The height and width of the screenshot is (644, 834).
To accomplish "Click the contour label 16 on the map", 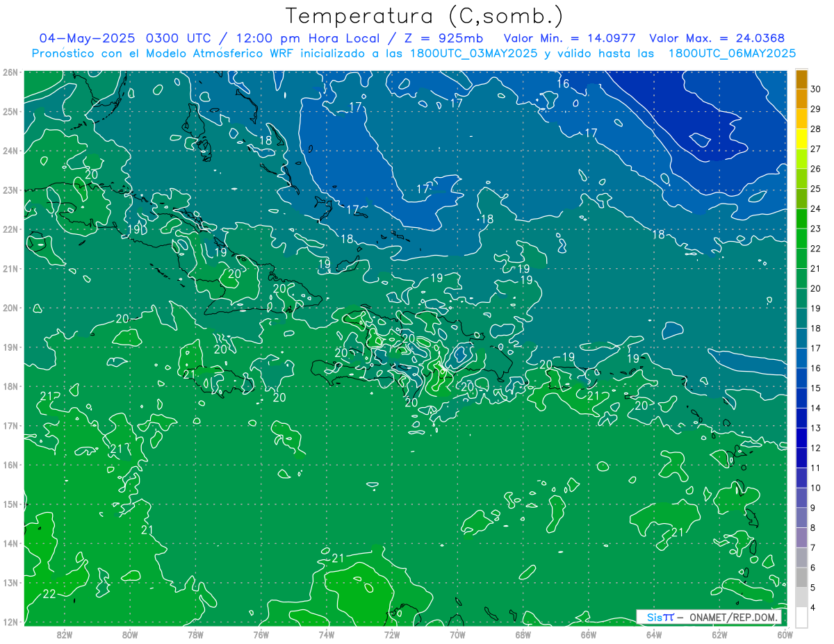I will tap(563, 84).
